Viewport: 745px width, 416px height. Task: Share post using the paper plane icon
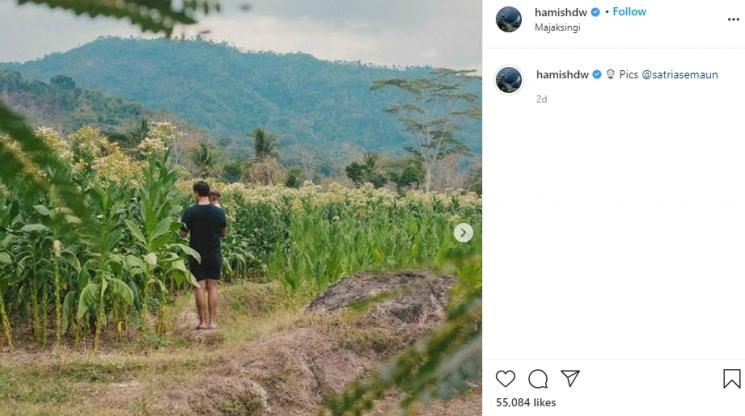pyautogui.click(x=570, y=378)
